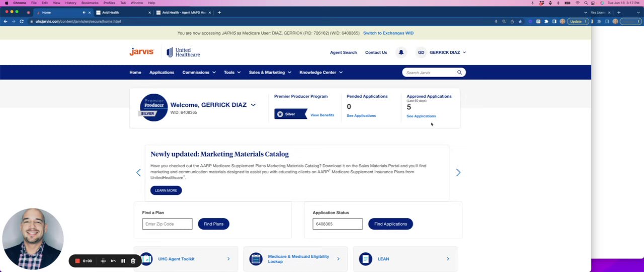The height and width of the screenshot is (272, 644).
Task: Open the Chrome extensions puzzle icon
Action: 546,22
